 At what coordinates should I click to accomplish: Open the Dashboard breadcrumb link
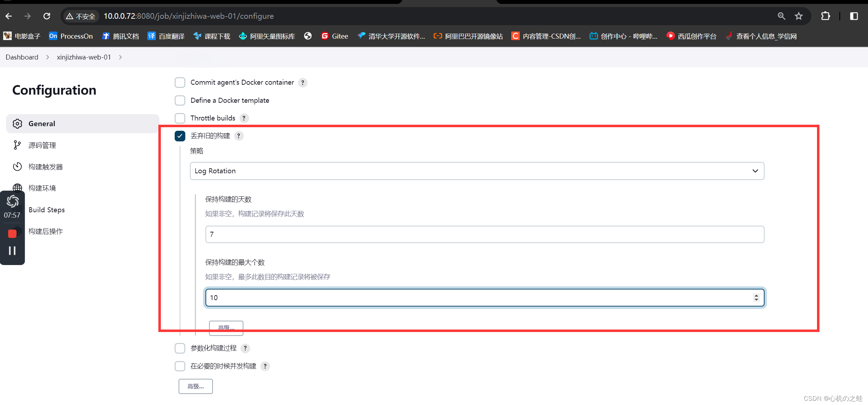click(x=22, y=57)
